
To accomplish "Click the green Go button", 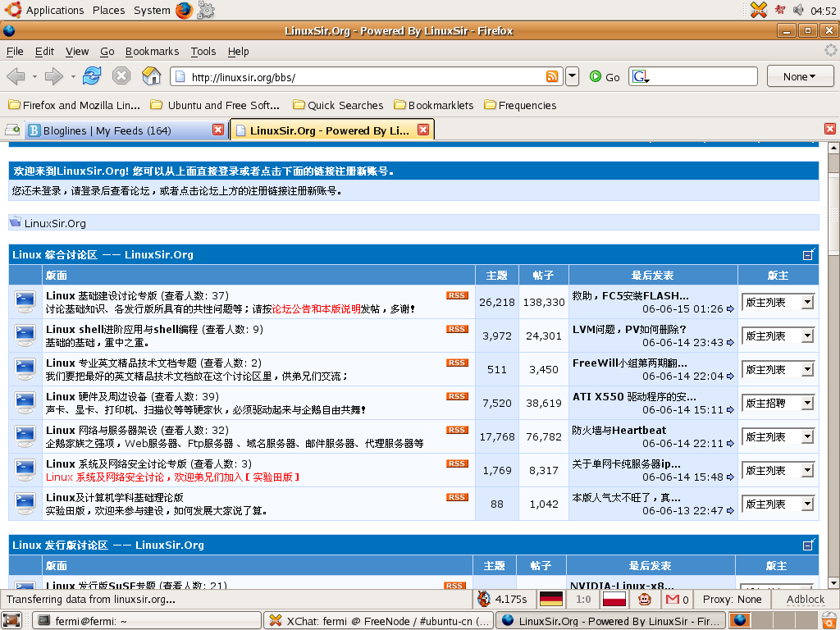I will 605,76.
